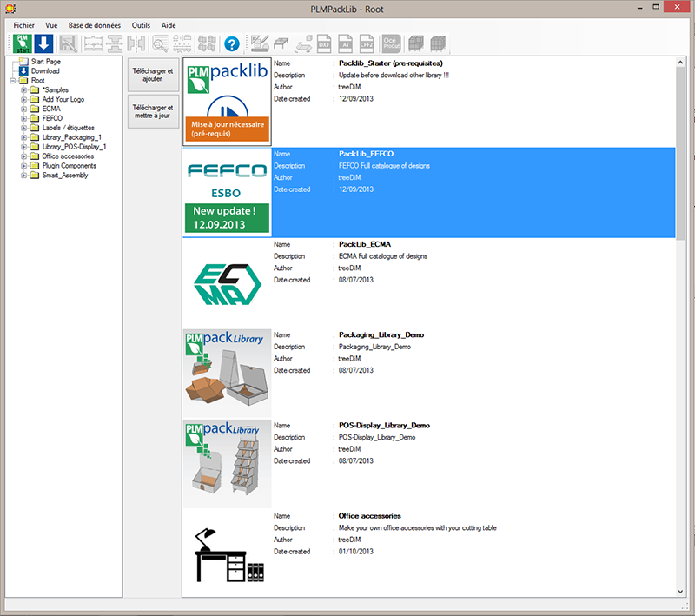The image size is (695, 616).
Task: Click the puzzle pieces toolbar icon
Action: click(207, 43)
